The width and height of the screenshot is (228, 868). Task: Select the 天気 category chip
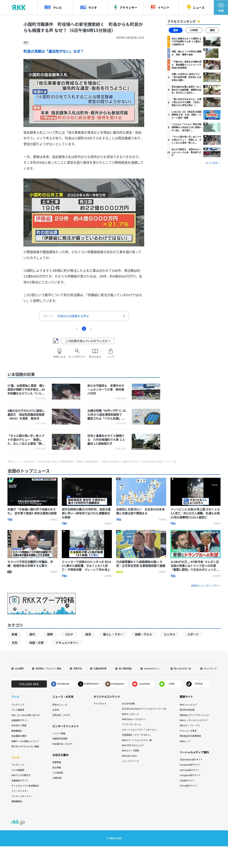click(14, 643)
